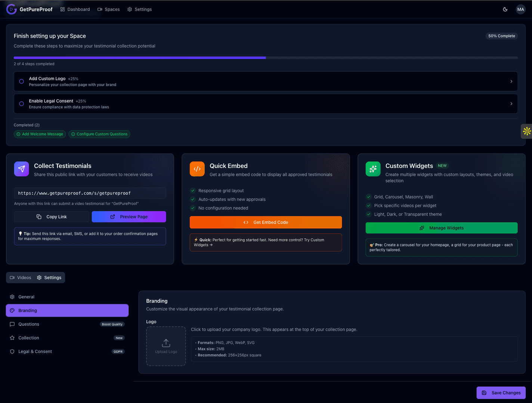This screenshot has width=532, height=403.
Task: Click the GetPureProof logo icon
Action: point(12,9)
